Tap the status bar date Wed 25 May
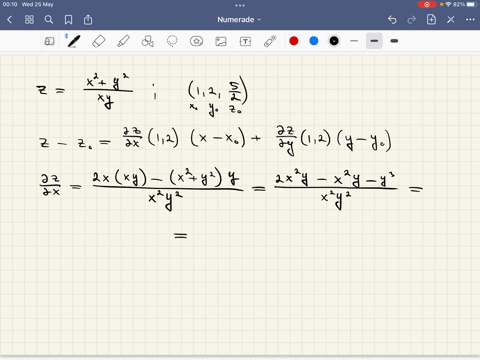Screen dimensions: 480x360 pos(37,4)
